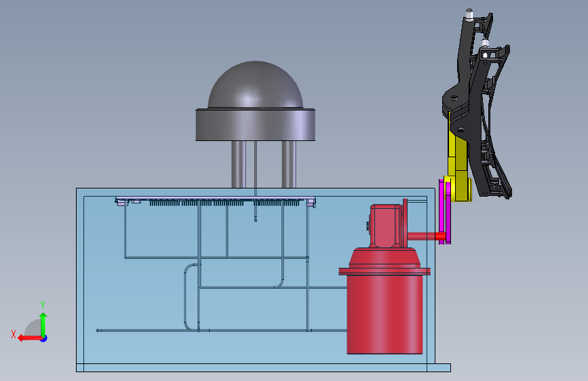Select the right support leg under the dome
The height and width of the screenshot is (381, 588).
pyautogui.click(x=289, y=164)
